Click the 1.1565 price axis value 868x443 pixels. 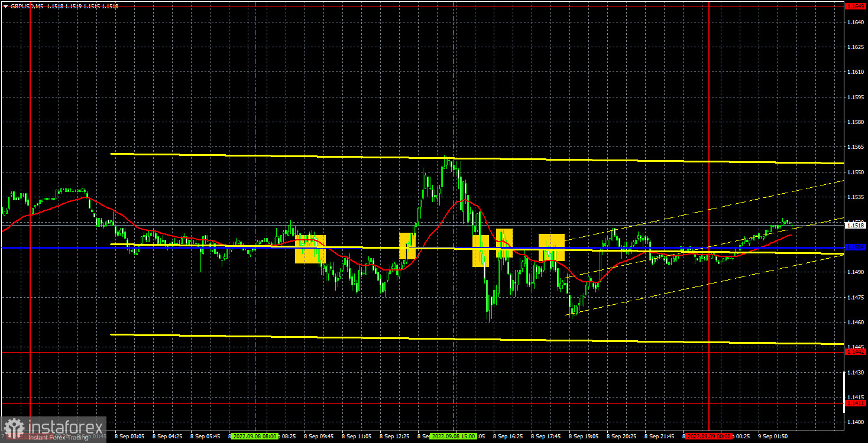tap(855, 147)
